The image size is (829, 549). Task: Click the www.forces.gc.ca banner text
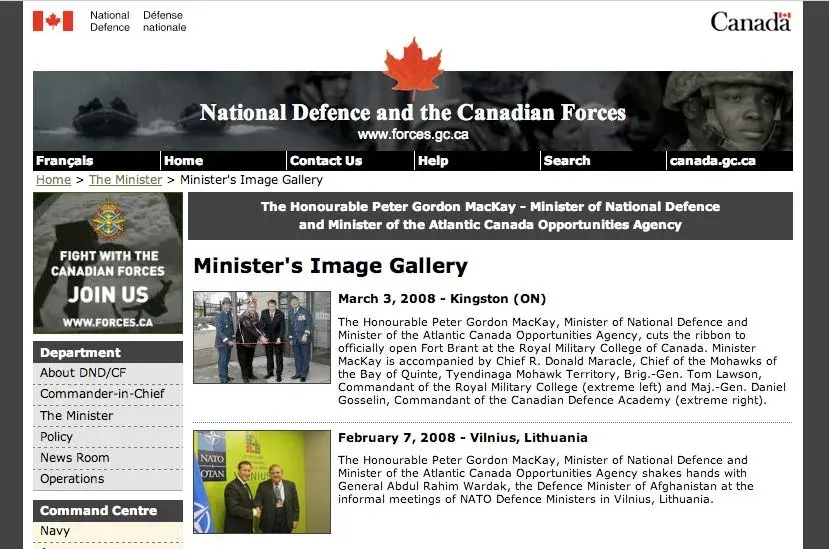tap(413, 135)
